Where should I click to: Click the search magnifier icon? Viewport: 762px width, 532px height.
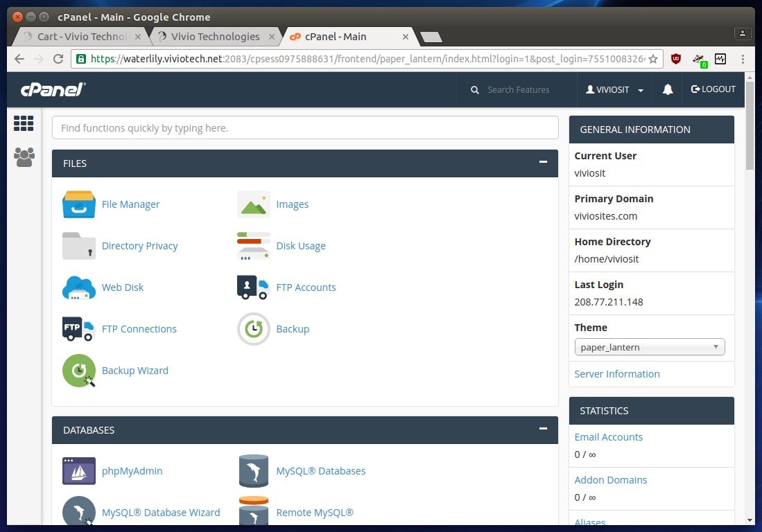pos(475,90)
